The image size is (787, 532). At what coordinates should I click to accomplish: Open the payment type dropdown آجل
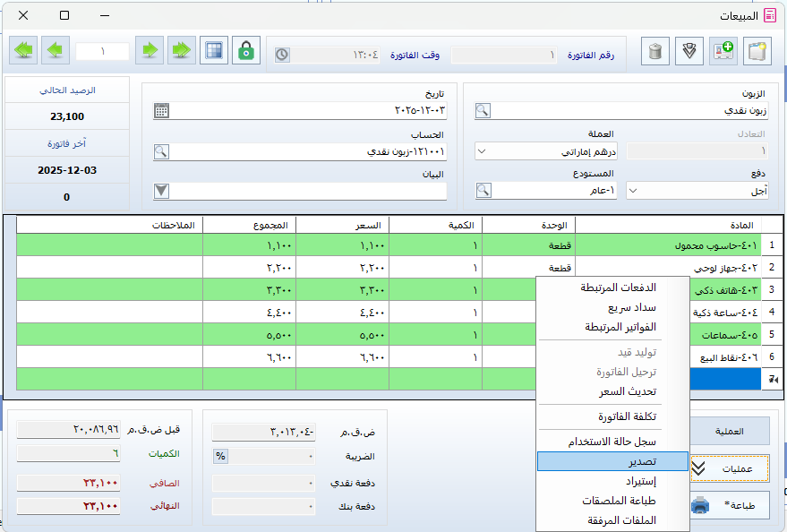[634, 190]
